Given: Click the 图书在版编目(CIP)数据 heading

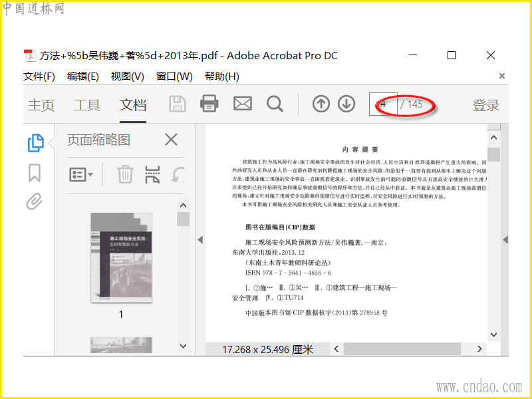Looking at the screenshot, I should point(280,227).
